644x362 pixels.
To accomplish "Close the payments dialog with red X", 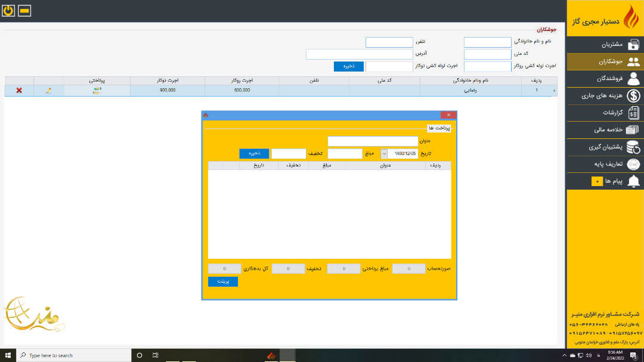I will [448, 115].
